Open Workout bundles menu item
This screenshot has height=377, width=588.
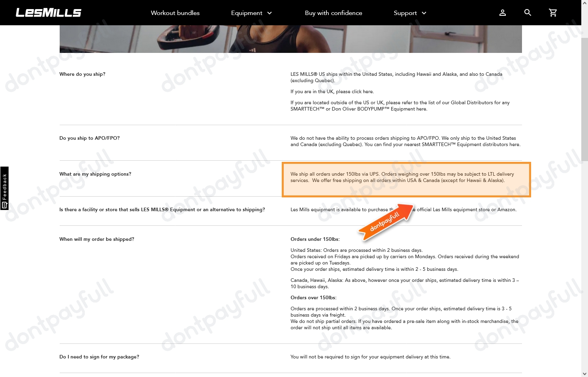175,13
